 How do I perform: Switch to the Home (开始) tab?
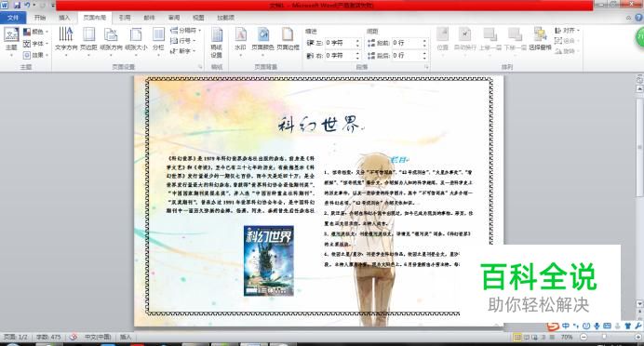(40, 18)
